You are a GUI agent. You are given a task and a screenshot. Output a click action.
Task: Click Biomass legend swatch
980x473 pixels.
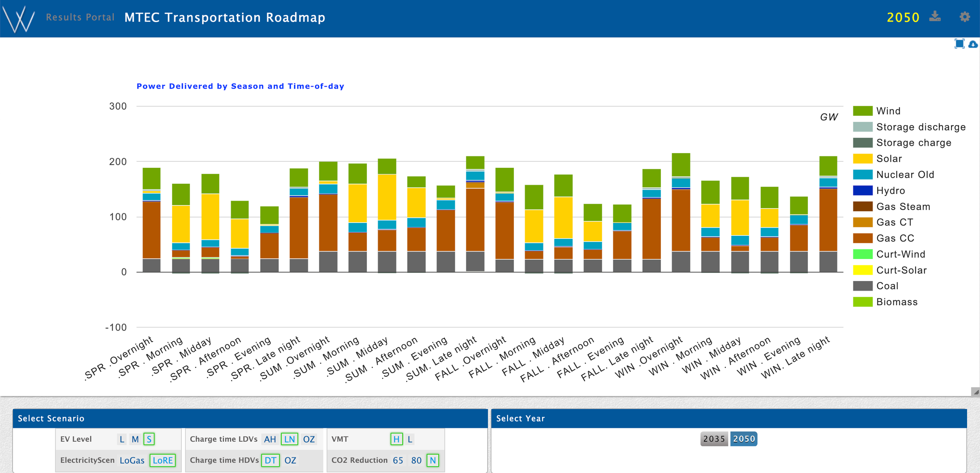[x=862, y=302]
